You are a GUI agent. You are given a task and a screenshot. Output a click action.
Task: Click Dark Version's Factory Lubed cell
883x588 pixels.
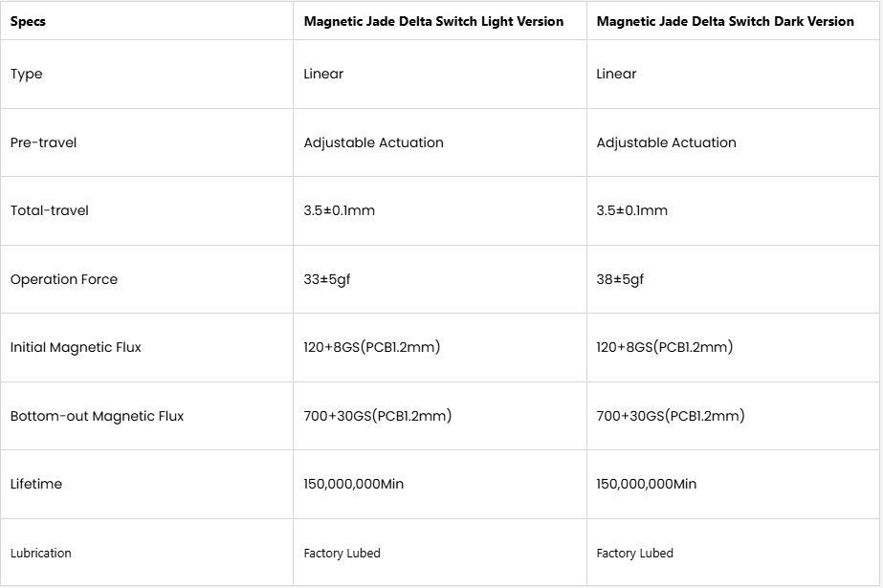click(x=634, y=553)
